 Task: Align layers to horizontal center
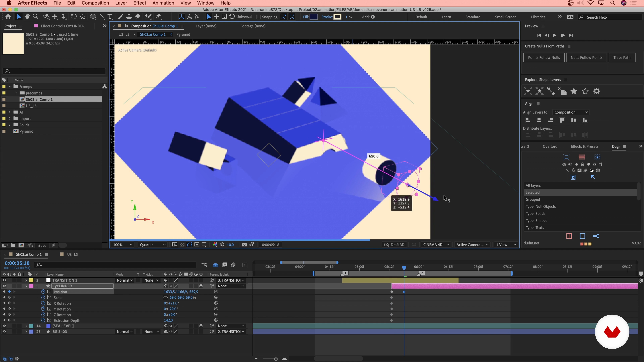coord(539,120)
